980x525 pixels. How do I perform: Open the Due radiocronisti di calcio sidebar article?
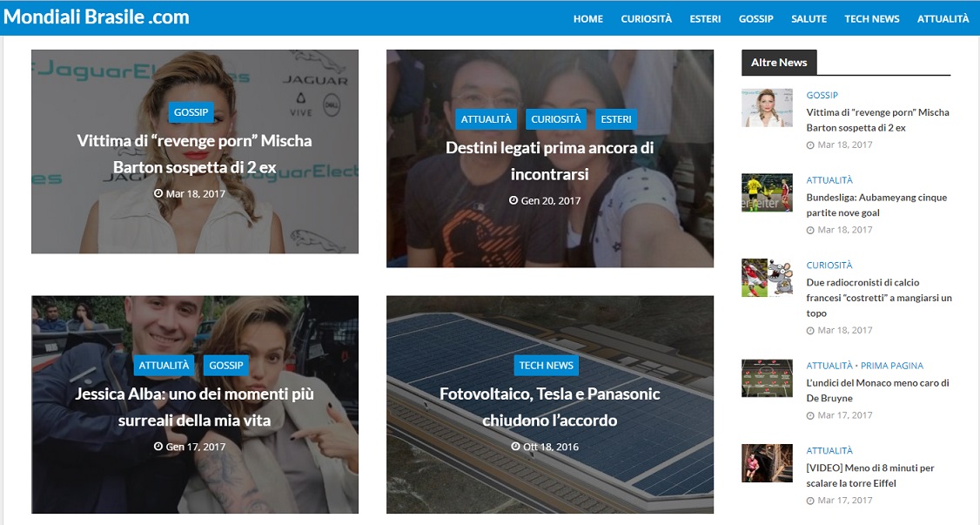click(x=879, y=298)
